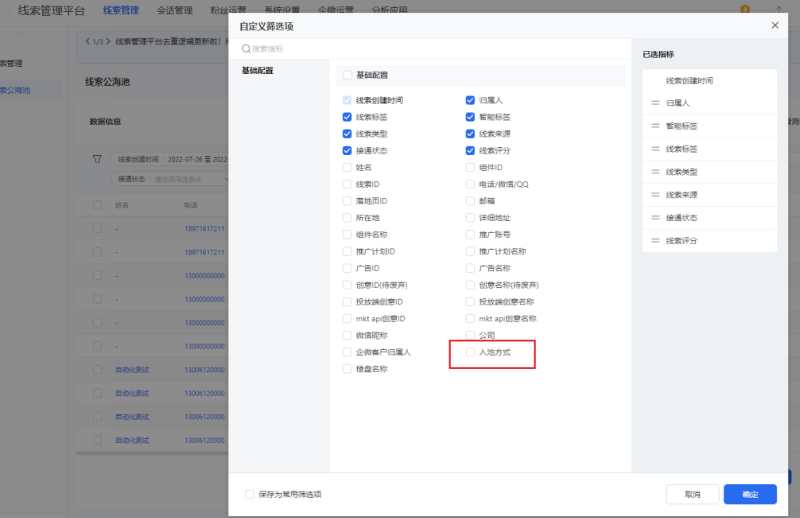Click the 取消 button
Image resolution: width=800 pixels, height=518 pixels.
click(x=692, y=494)
